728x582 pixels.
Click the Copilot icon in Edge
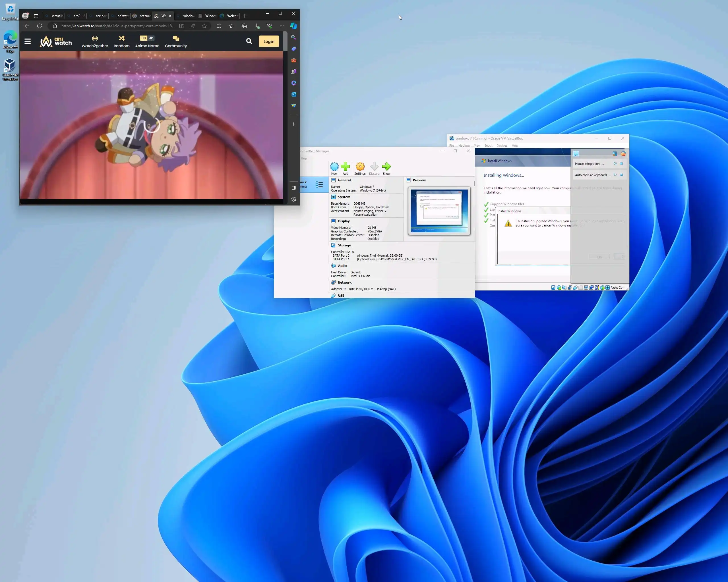point(293,26)
